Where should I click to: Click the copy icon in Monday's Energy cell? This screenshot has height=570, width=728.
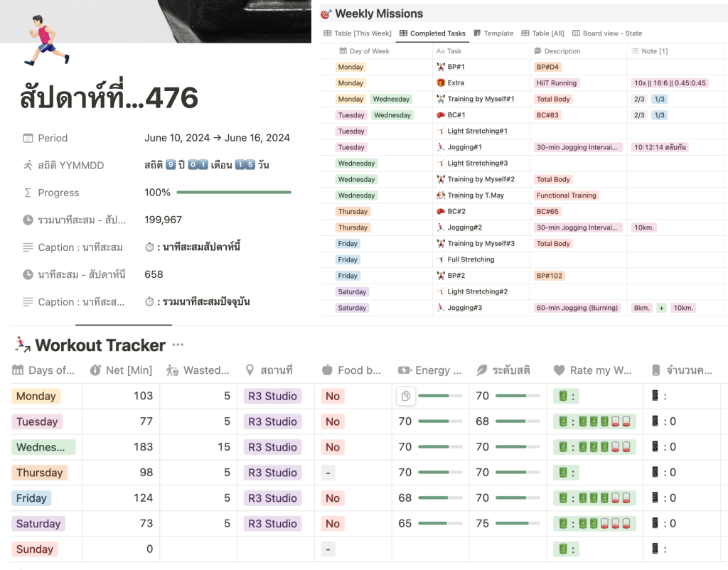[405, 396]
